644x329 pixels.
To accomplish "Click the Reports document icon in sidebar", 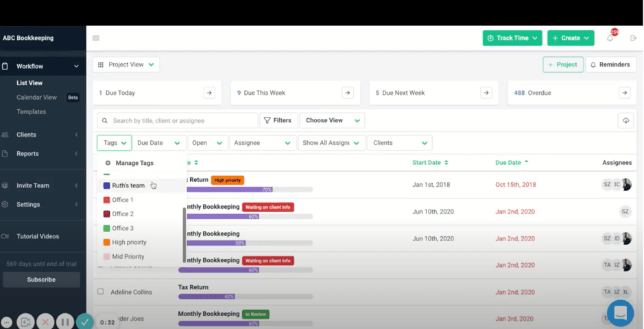I will click(5, 153).
